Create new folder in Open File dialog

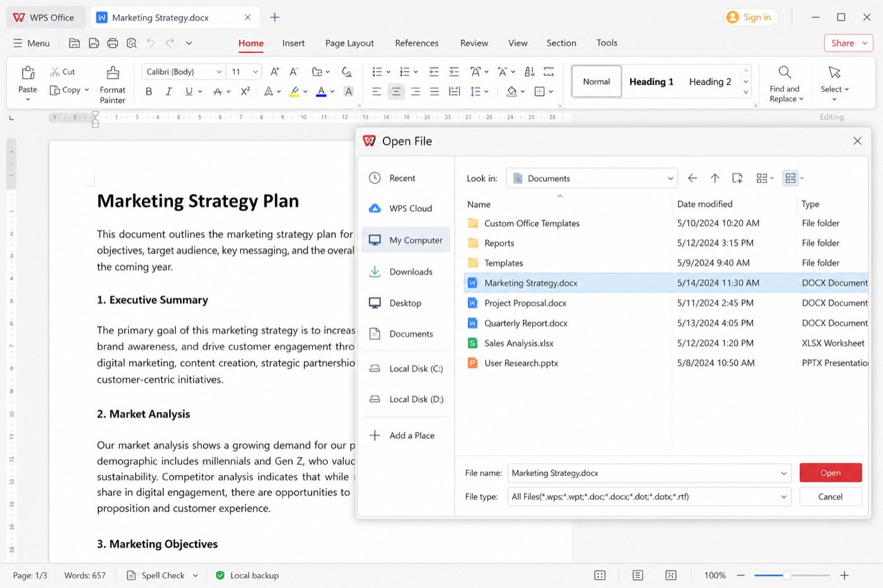(737, 178)
